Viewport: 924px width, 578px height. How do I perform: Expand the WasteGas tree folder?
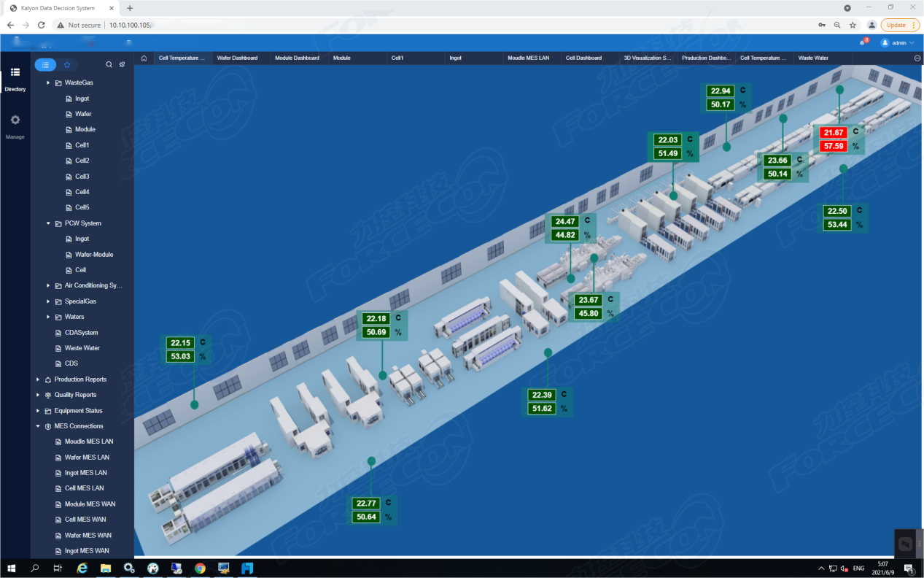pyautogui.click(x=48, y=82)
